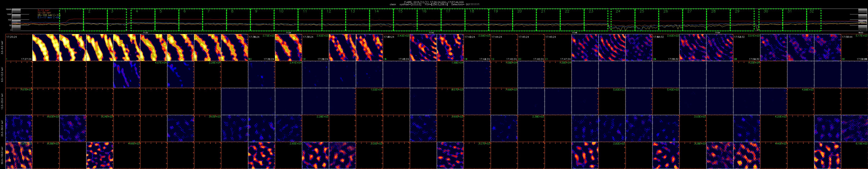Click the 1.02E+04 value label
This screenshot has width=868, height=169.
[x=376, y=90]
